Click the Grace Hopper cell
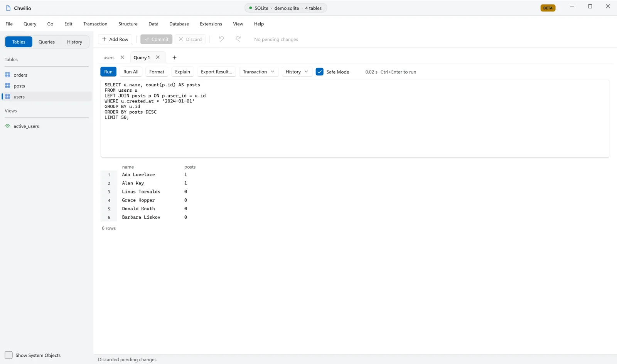This screenshot has width=617, height=364. [138, 200]
